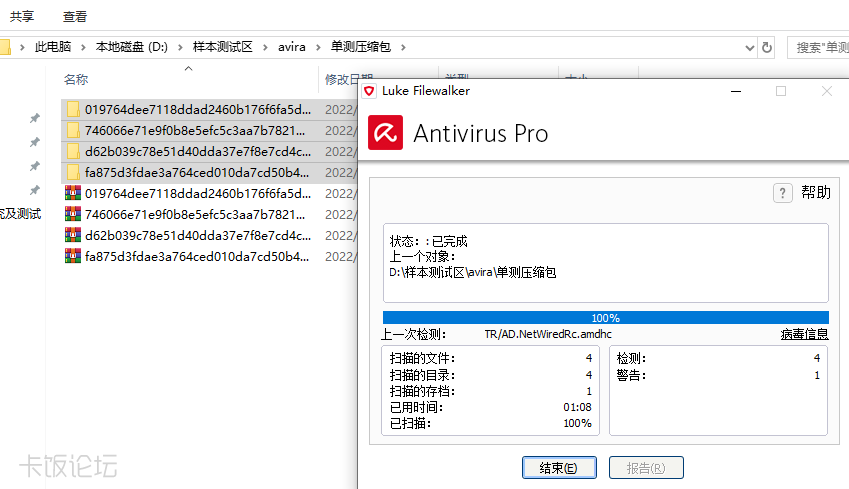Click the help question mark icon
The image size is (849, 489).
(783, 193)
